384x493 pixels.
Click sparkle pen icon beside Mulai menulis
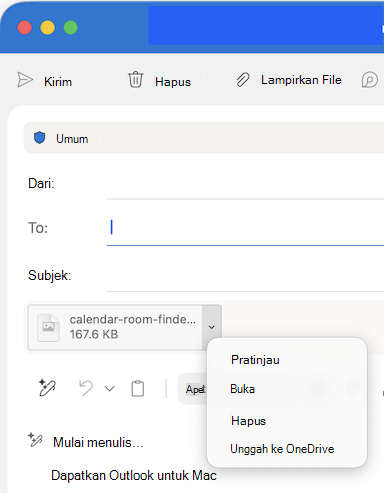pos(35,440)
